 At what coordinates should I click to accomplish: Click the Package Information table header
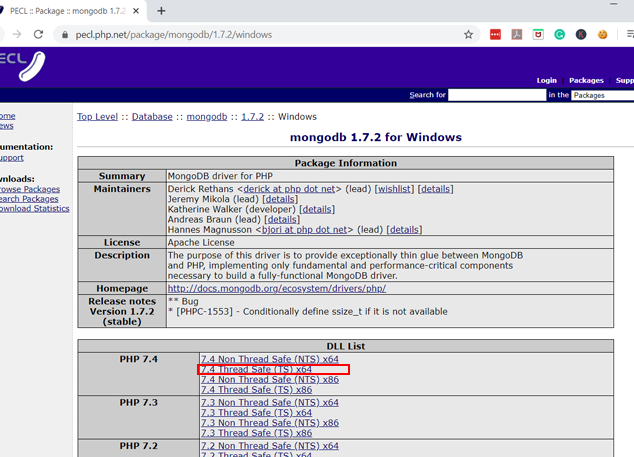pos(346,163)
